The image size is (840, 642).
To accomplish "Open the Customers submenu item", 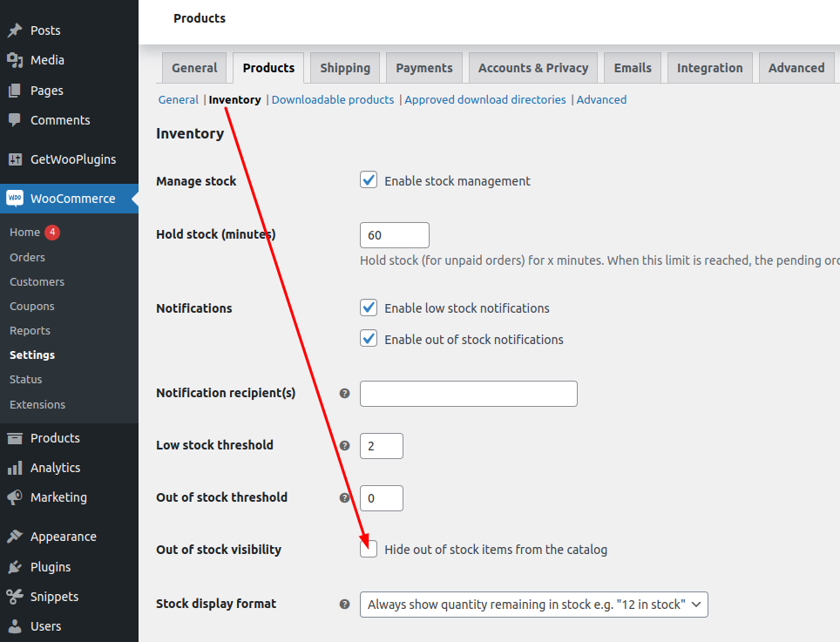I will [37, 281].
